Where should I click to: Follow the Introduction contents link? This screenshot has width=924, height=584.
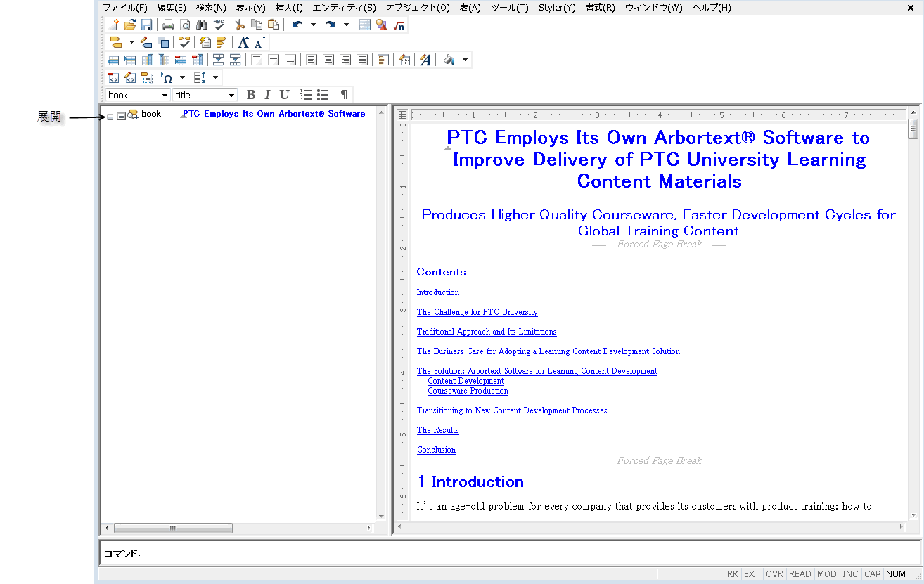(x=437, y=292)
